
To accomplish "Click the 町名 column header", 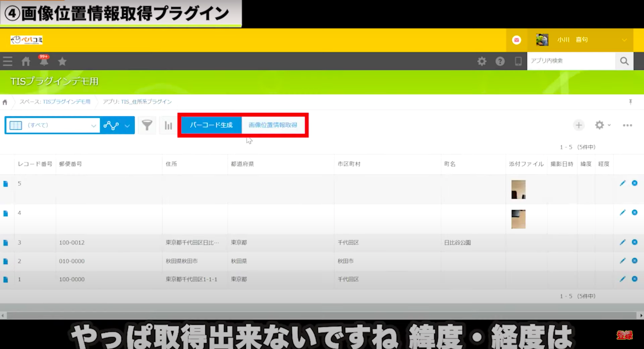I will tap(450, 164).
